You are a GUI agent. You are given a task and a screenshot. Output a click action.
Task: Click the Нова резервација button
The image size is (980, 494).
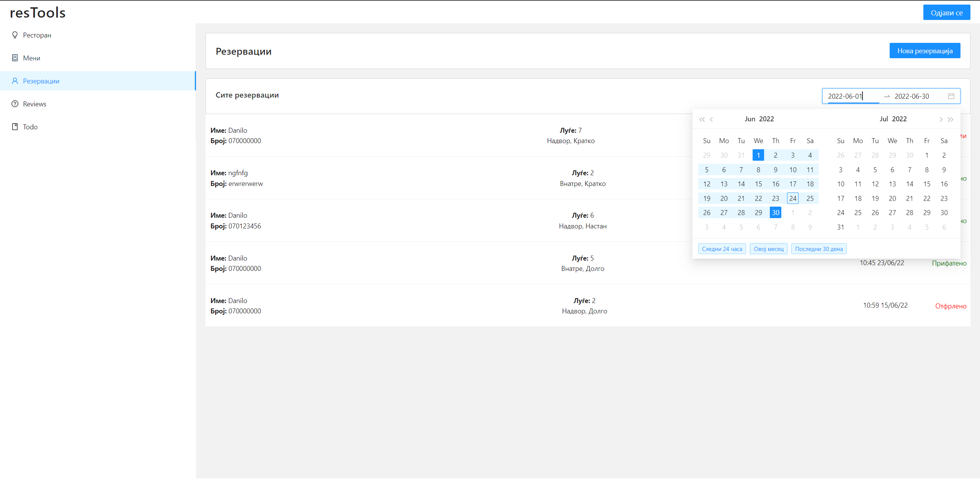point(924,51)
